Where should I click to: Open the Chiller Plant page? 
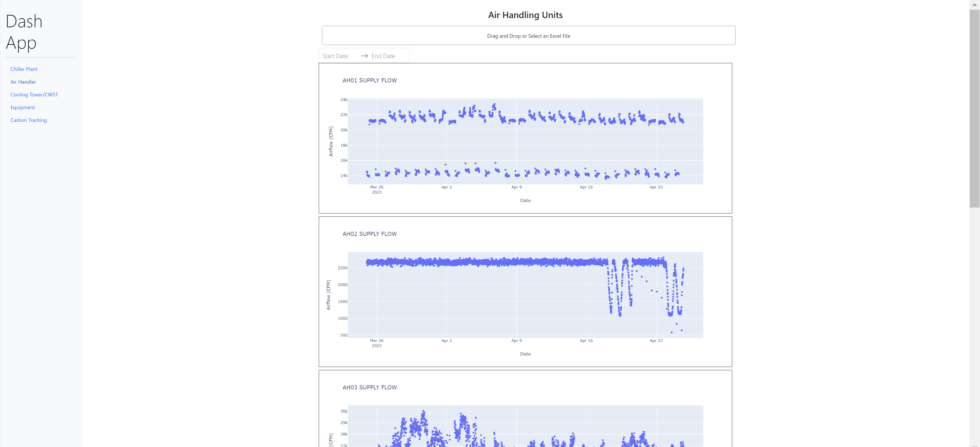(x=23, y=69)
